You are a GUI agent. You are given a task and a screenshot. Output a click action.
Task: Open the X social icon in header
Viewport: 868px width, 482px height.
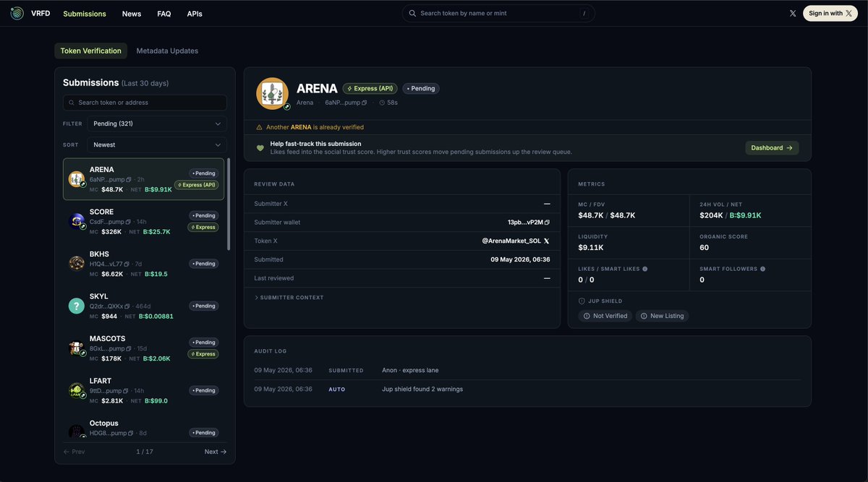tap(793, 13)
